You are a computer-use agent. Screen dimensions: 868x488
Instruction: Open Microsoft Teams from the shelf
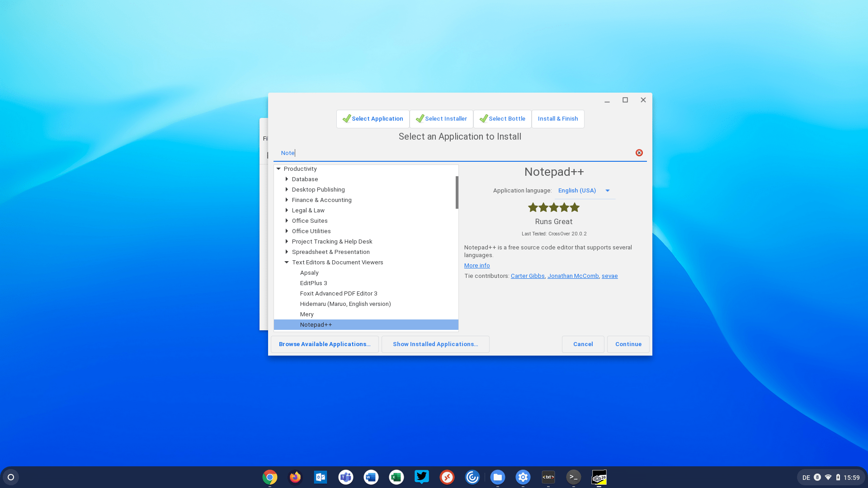[x=346, y=477]
